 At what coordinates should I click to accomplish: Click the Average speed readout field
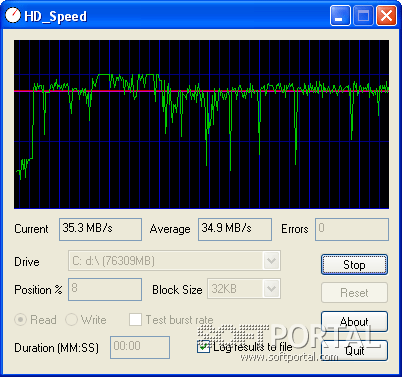235,229
